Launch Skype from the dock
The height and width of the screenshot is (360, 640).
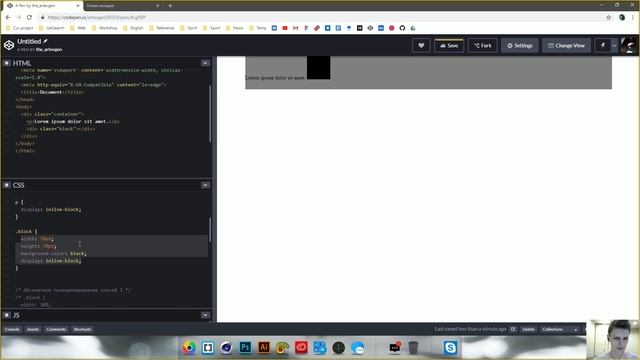click(x=450, y=347)
